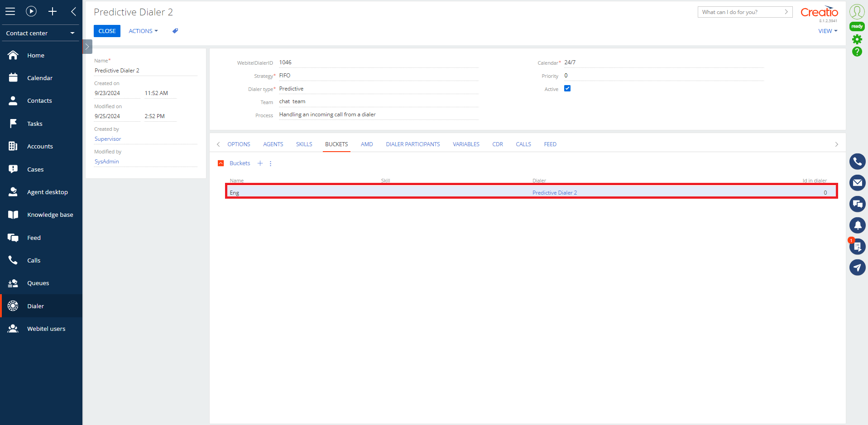Click the Strategy FIFO field
868x425 pixels.
click(378, 76)
